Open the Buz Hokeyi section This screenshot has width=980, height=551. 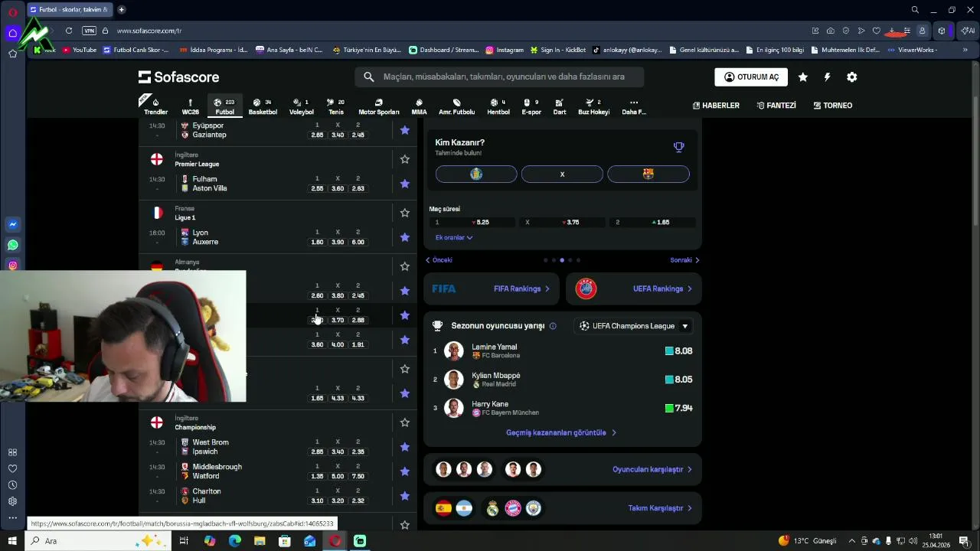(593, 106)
